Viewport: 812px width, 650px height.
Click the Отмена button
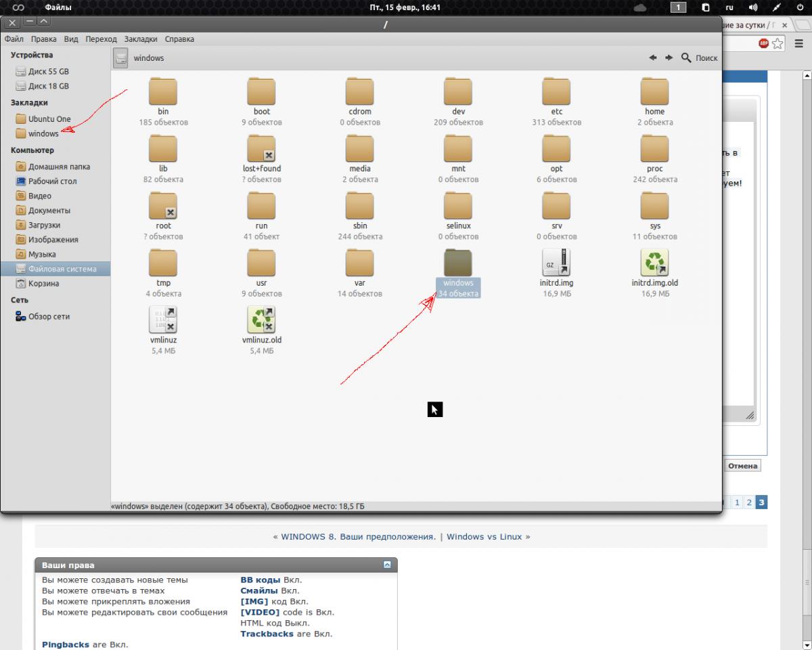742,466
